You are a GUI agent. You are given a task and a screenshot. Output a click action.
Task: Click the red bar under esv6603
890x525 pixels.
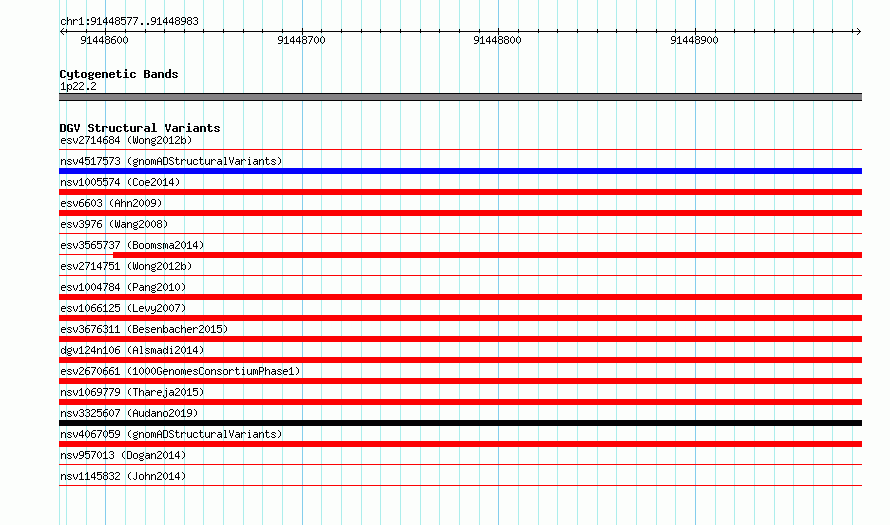460,213
